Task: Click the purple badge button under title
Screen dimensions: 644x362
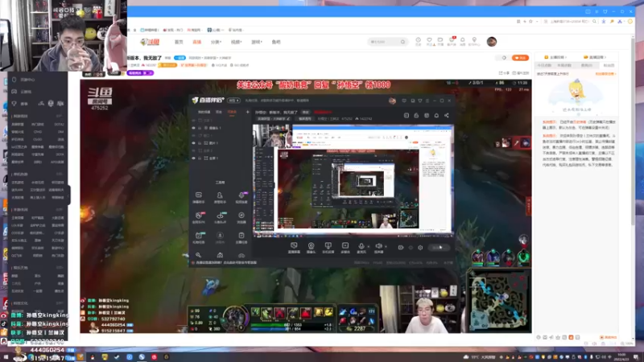Action: [x=140, y=72]
